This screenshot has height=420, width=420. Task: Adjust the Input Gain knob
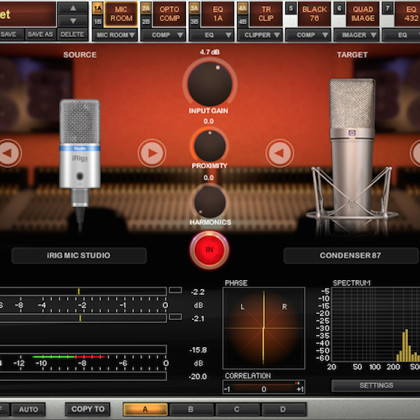[x=210, y=84]
